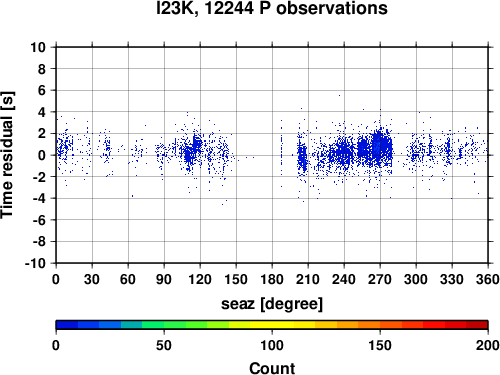Click the x-axis tick label 270

click(x=380, y=279)
